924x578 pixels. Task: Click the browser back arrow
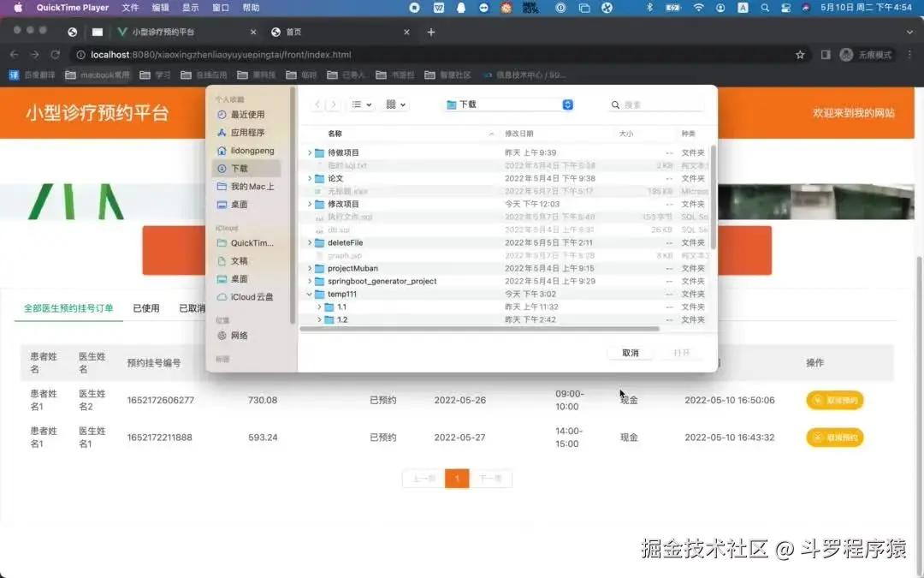click(15, 54)
